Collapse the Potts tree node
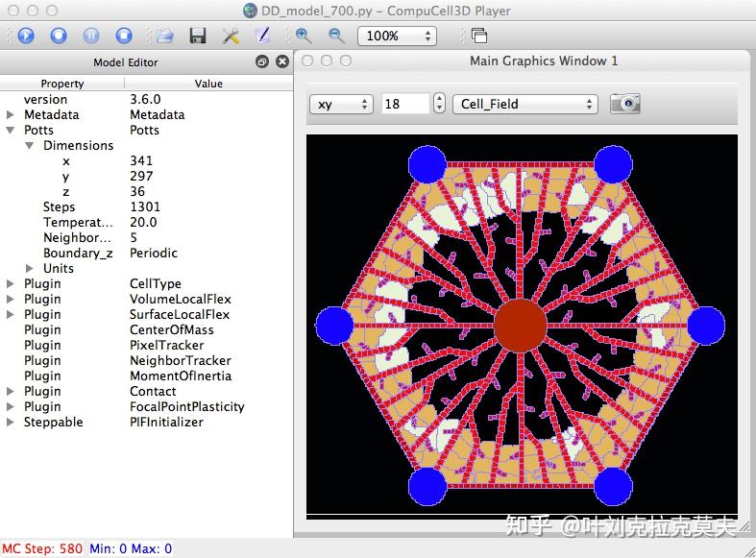The width and height of the screenshot is (756, 558). (11, 130)
